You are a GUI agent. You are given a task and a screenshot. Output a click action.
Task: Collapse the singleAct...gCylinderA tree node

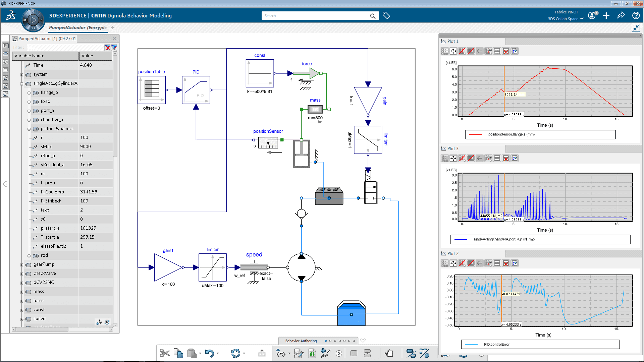22,83
